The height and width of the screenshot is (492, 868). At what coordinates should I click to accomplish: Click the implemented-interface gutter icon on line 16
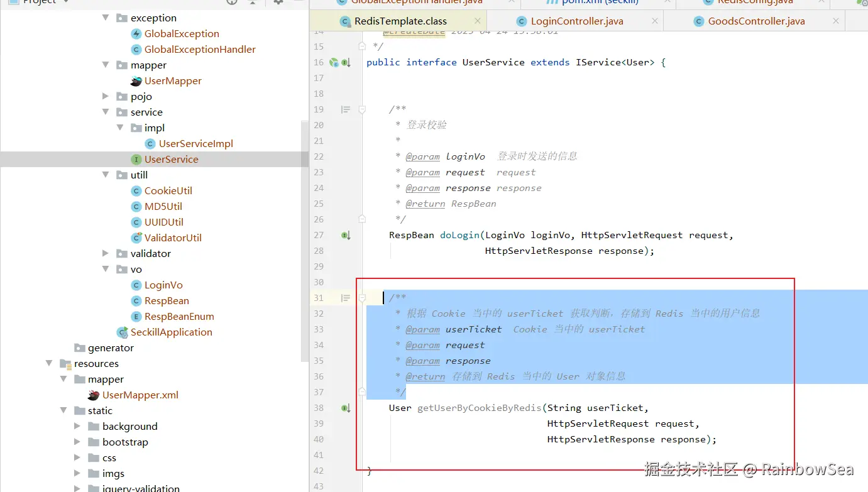click(346, 62)
